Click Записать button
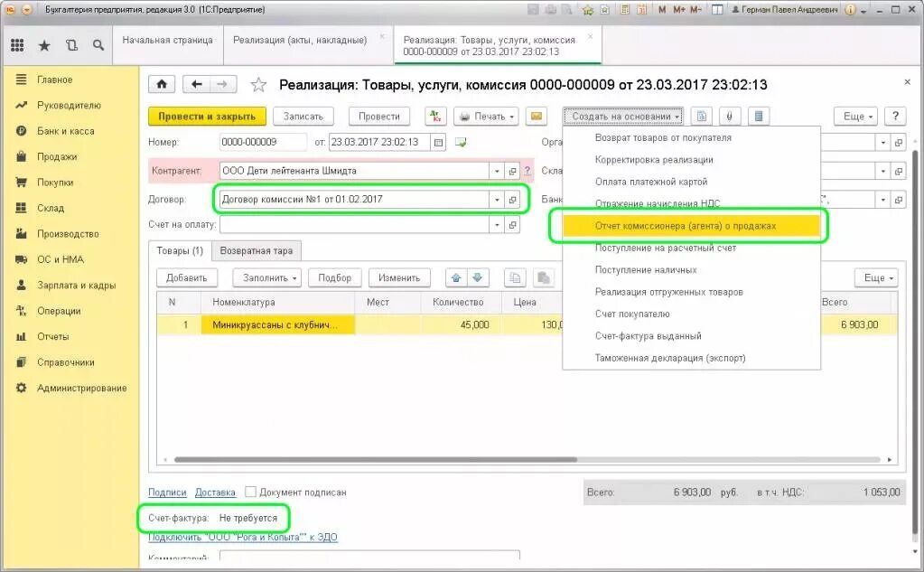This screenshot has width=924, height=572. click(303, 117)
